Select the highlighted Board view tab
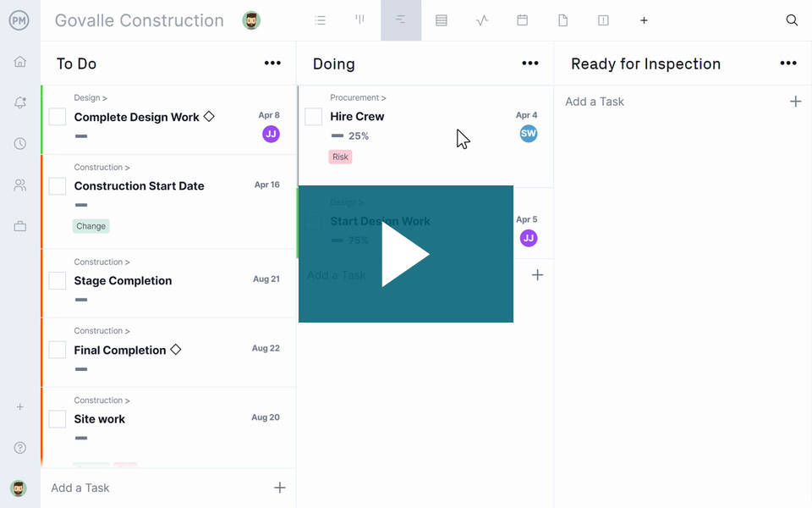Screen dimensions: 812x508 400,20
